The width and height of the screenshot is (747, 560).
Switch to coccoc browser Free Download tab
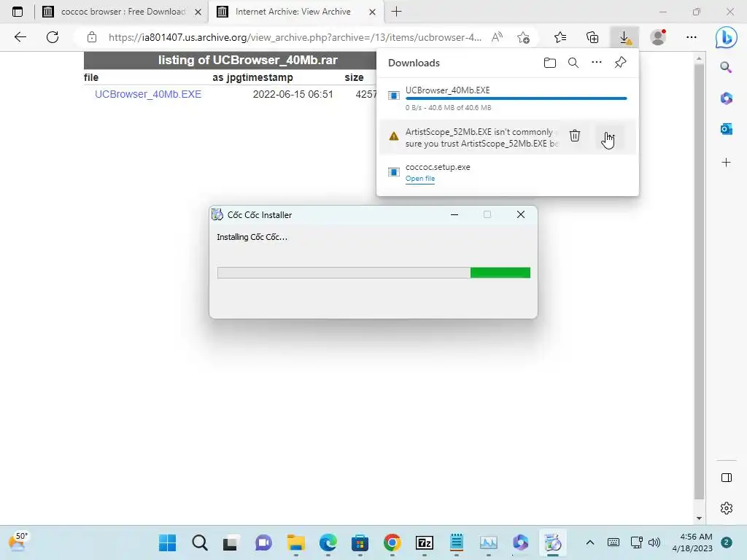123,12
